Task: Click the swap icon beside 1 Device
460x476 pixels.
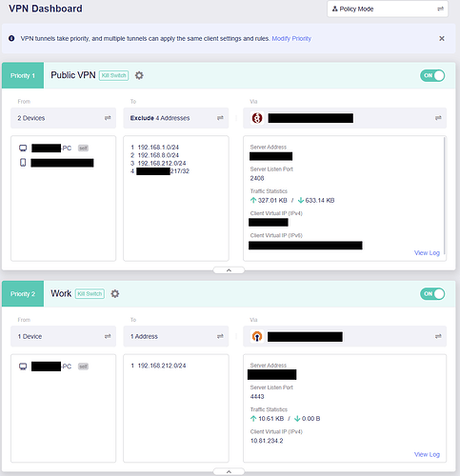Action: point(108,336)
